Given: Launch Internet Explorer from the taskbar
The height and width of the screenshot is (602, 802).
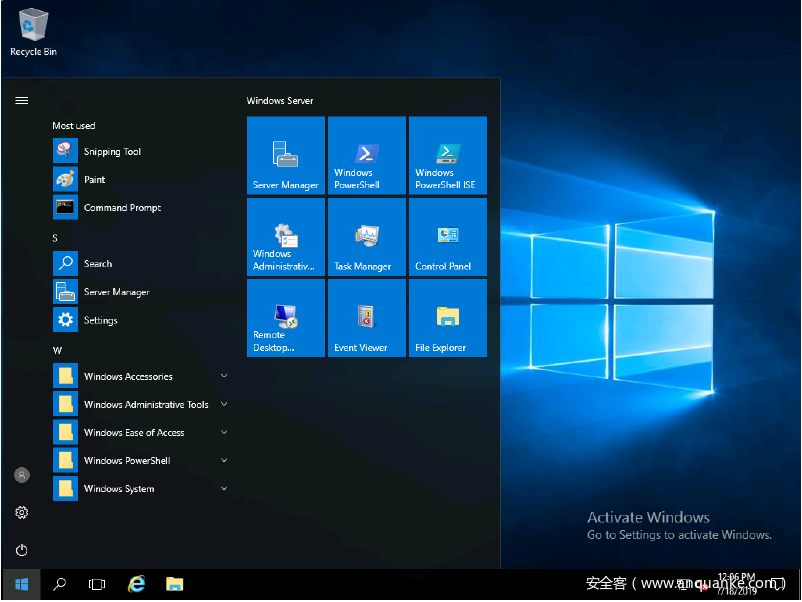Looking at the screenshot, I should tap(137, 584).
